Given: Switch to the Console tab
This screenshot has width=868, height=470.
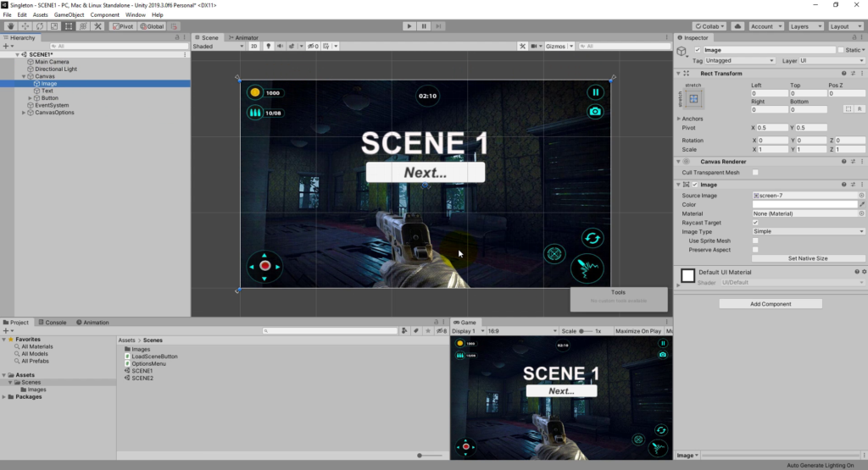Looking at the screenshot, I should tap(52, 323).
